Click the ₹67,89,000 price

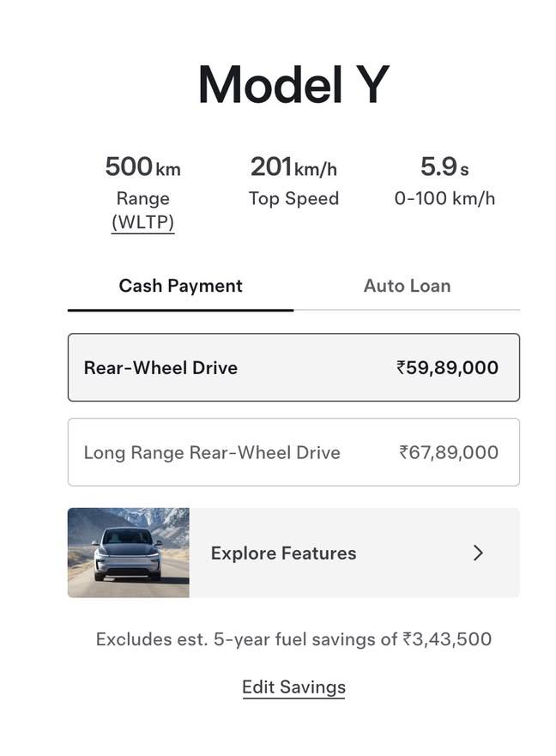[x=449, y=453]
